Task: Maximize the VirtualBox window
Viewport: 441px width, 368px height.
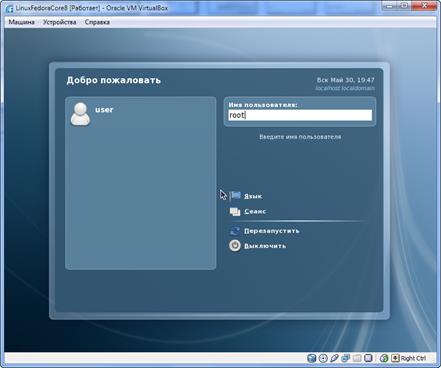Action: (x=404, y=5)
